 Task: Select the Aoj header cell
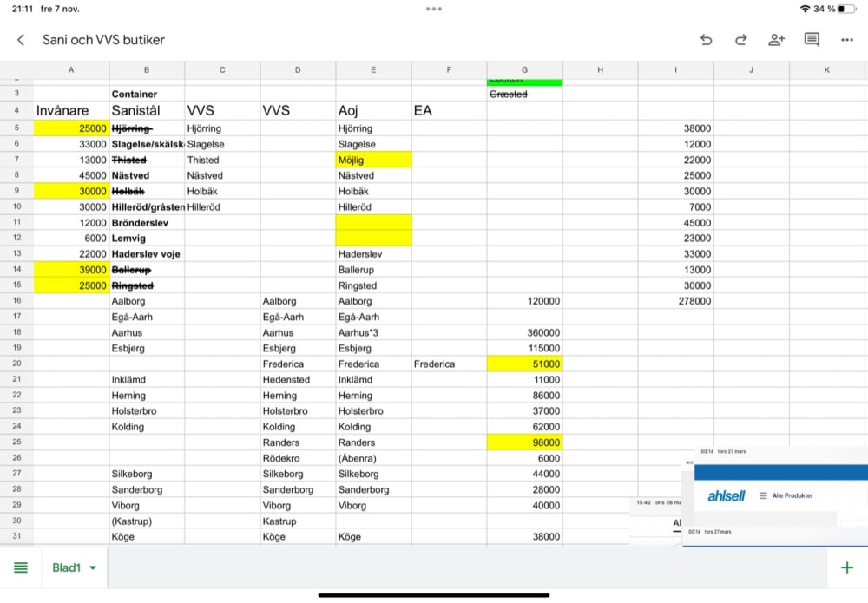(373, 111)
